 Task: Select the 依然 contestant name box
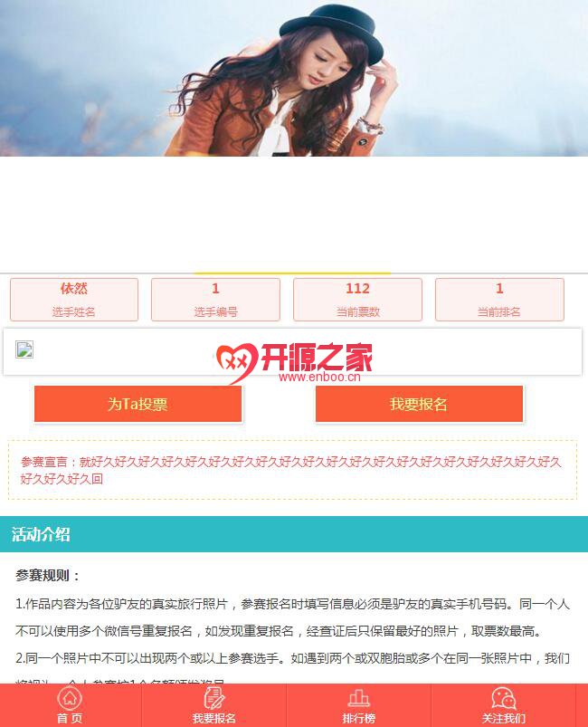coord(74,300)
